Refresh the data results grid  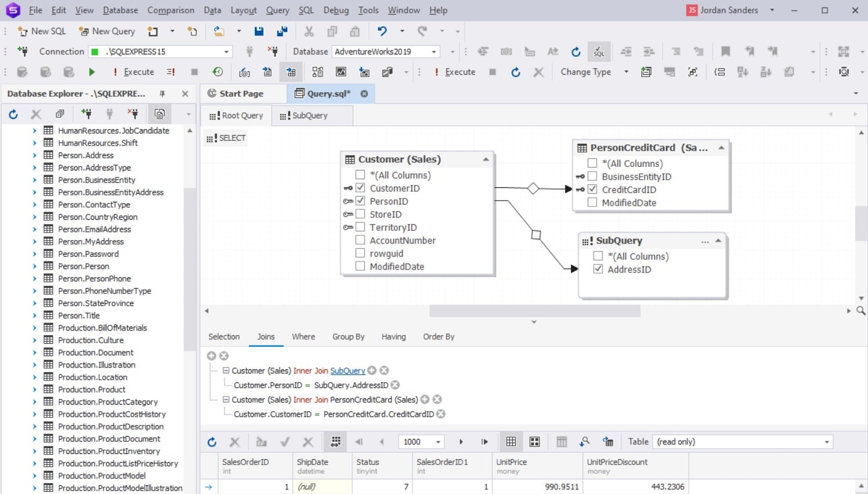(x=212, y=442)
